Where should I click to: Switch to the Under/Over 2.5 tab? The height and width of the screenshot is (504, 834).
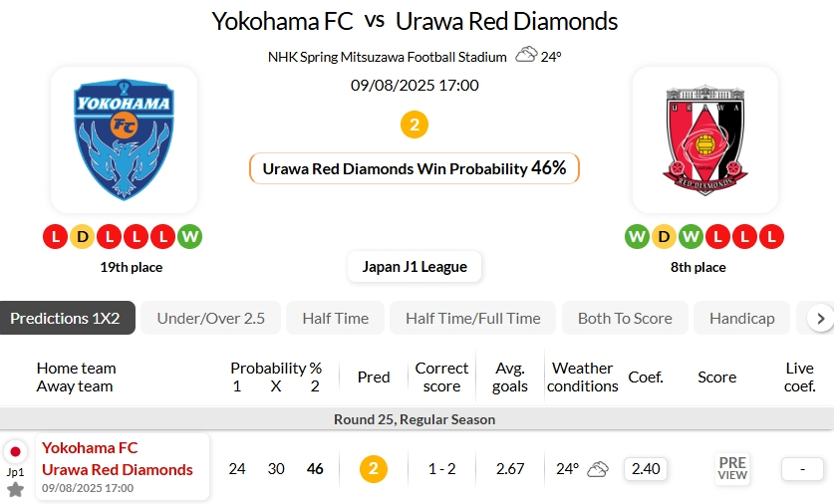[x=211, y=319]
